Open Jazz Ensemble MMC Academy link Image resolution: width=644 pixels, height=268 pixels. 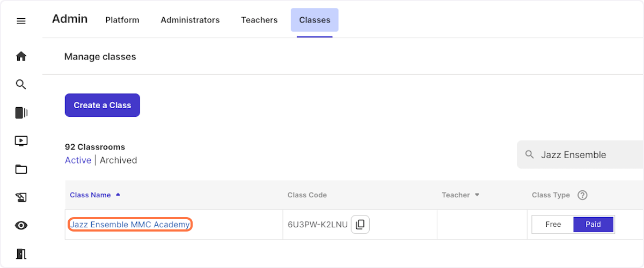(130, 225)
